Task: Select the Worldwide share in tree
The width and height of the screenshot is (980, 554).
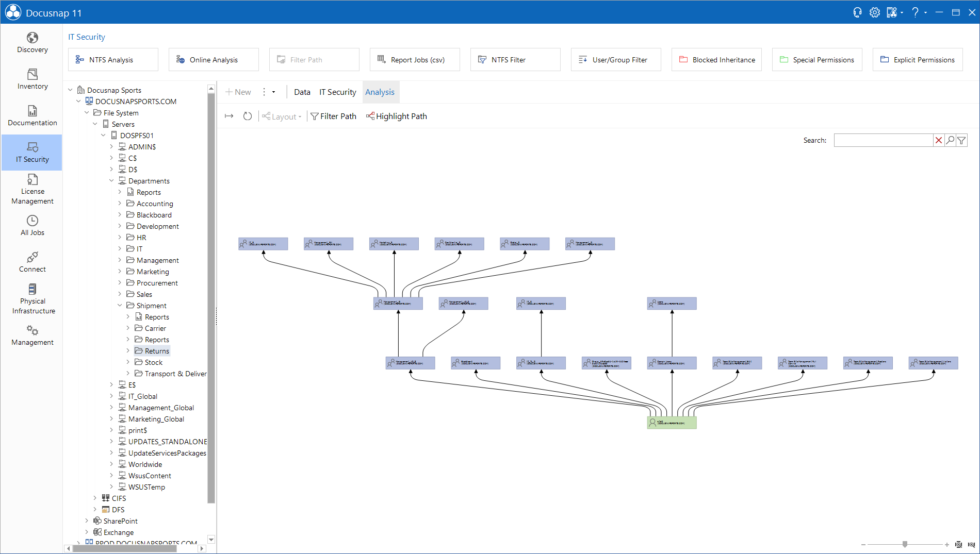Action: point(145,464)
